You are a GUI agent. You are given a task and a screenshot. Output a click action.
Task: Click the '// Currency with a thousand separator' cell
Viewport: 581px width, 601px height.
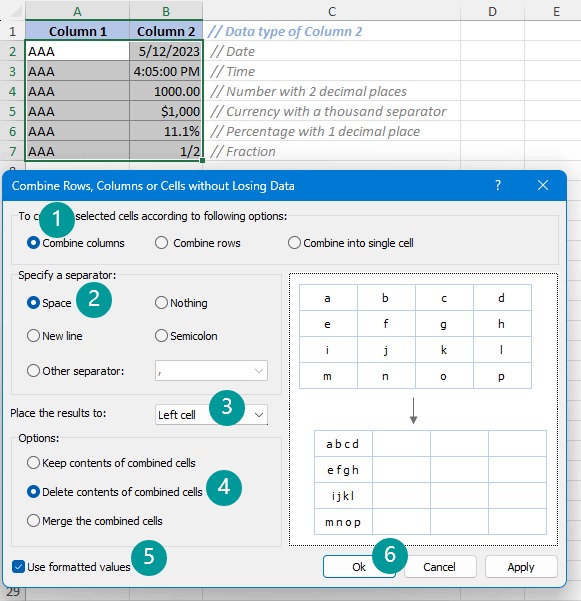332,111
